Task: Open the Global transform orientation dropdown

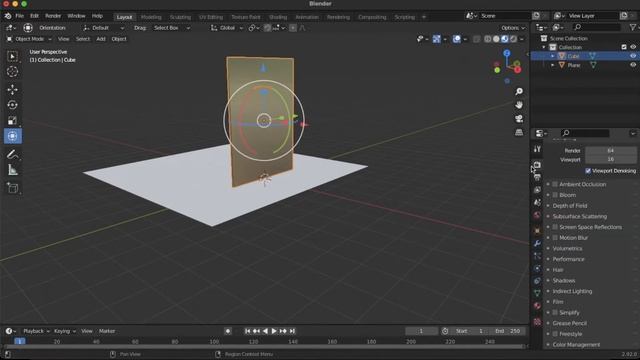Action: [x=227, y=28]
